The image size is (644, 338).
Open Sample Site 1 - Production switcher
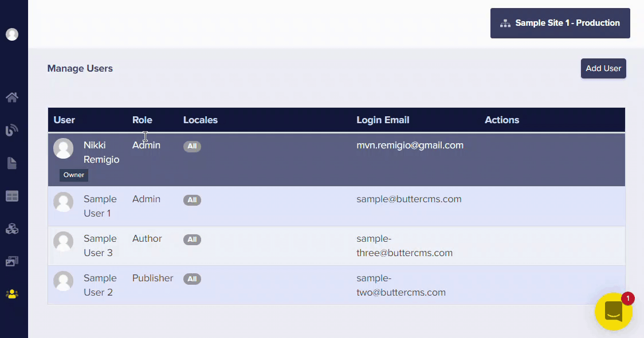coord(560,23)
